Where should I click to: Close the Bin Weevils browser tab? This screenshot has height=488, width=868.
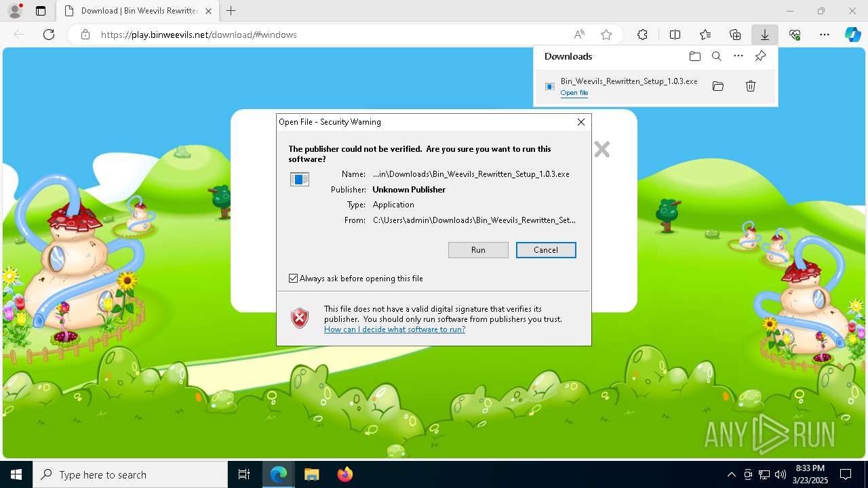point(209,11)
